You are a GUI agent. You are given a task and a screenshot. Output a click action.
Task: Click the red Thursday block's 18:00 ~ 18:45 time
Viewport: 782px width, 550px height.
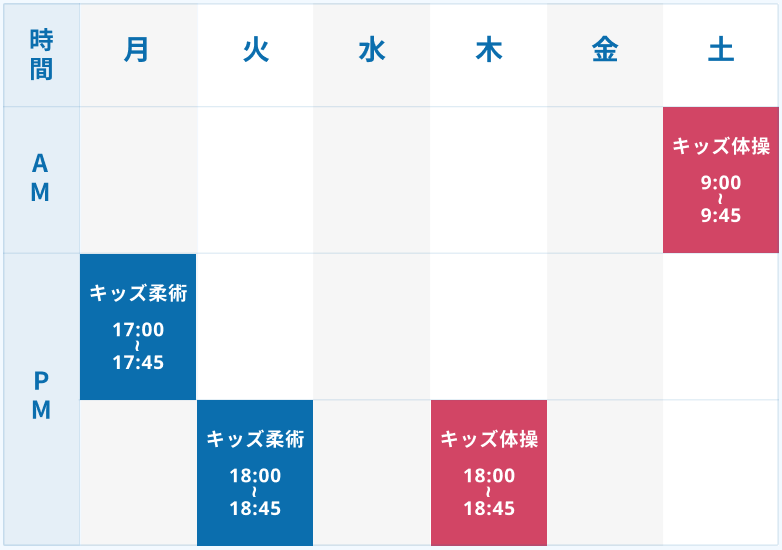(489, 492)
